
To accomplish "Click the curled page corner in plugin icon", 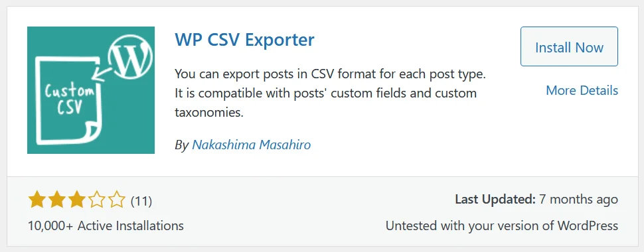I will click(x=90, y=132).
